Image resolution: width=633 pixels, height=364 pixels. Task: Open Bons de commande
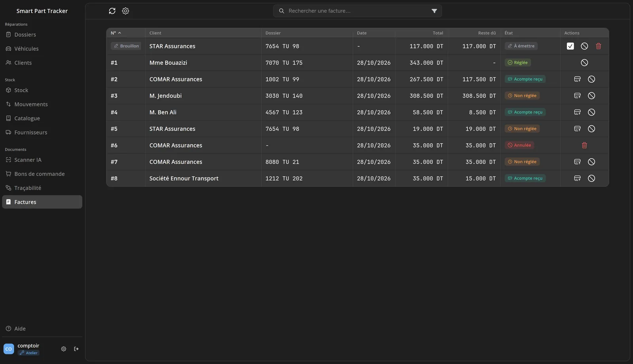pyautogui.click(x=42, y=174)
